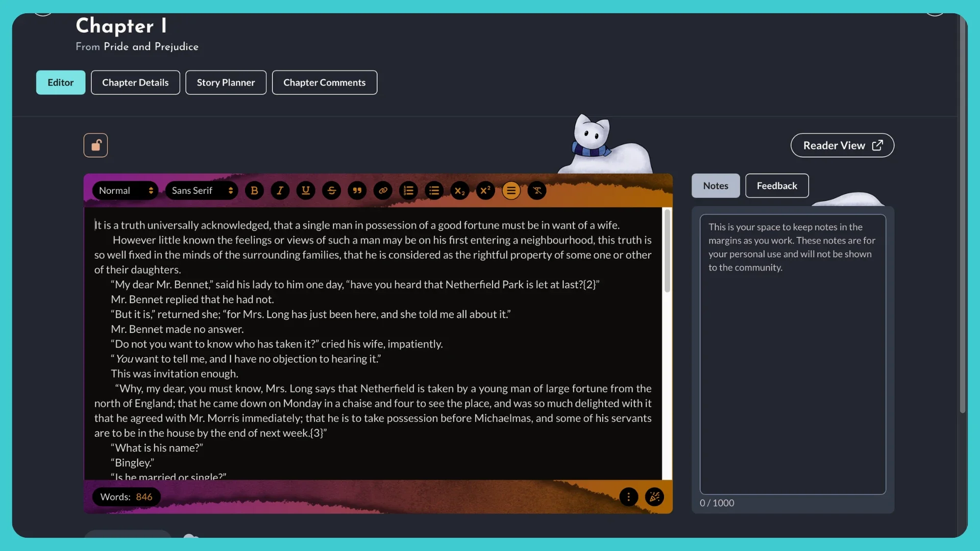
Task: Open the Chapter Comments tab
Action: pyautogui.click(x=324, y=83)
